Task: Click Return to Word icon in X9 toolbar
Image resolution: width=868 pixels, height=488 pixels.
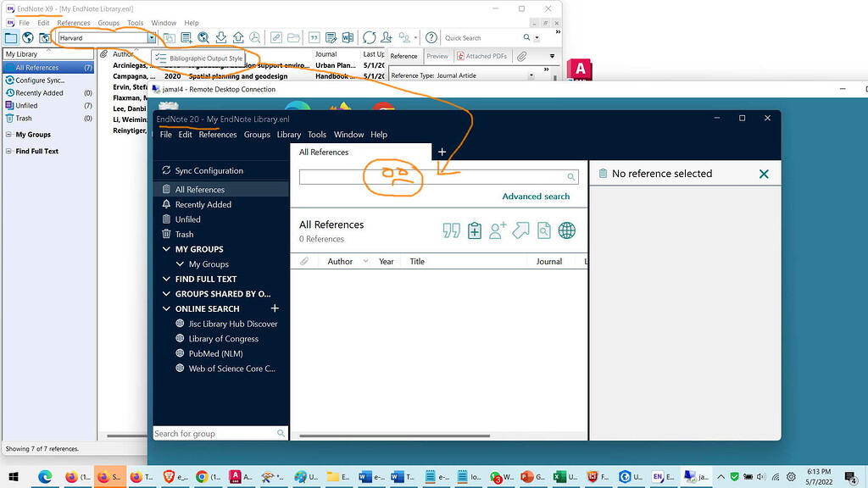Action: (348, 37)
